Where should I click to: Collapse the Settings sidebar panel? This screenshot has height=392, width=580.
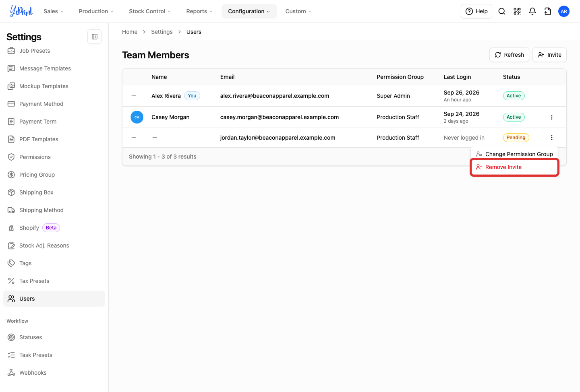point(95,37)
